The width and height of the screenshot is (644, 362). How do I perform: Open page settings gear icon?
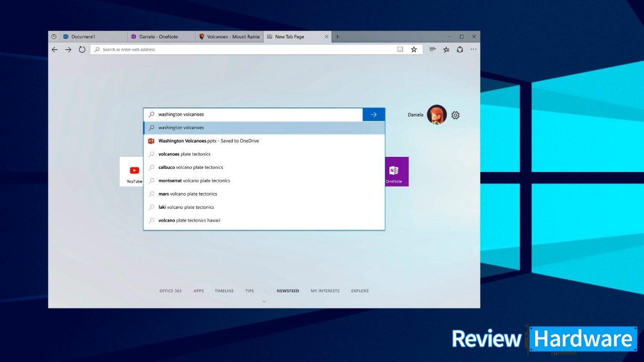[455, 115]
